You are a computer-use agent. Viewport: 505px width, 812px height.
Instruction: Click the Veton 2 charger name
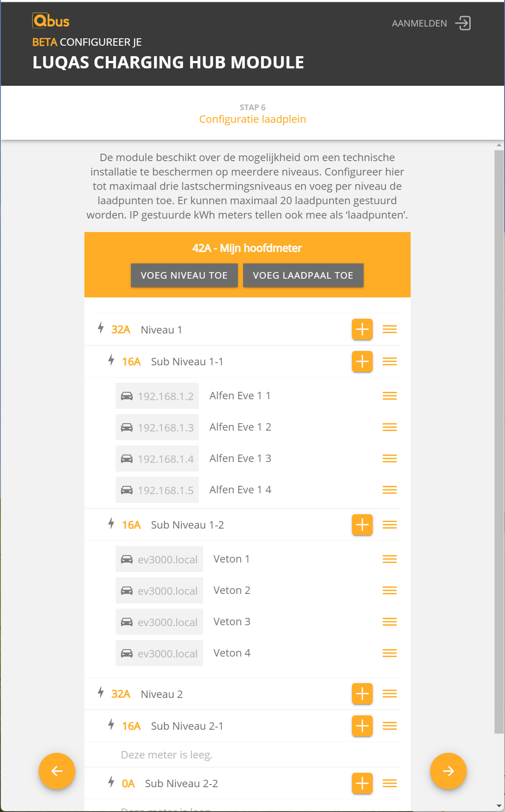(232, 590)
